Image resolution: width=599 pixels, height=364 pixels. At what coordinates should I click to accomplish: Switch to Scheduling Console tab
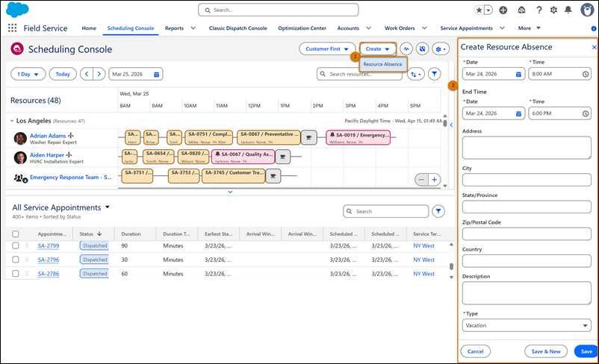point(131,28)
